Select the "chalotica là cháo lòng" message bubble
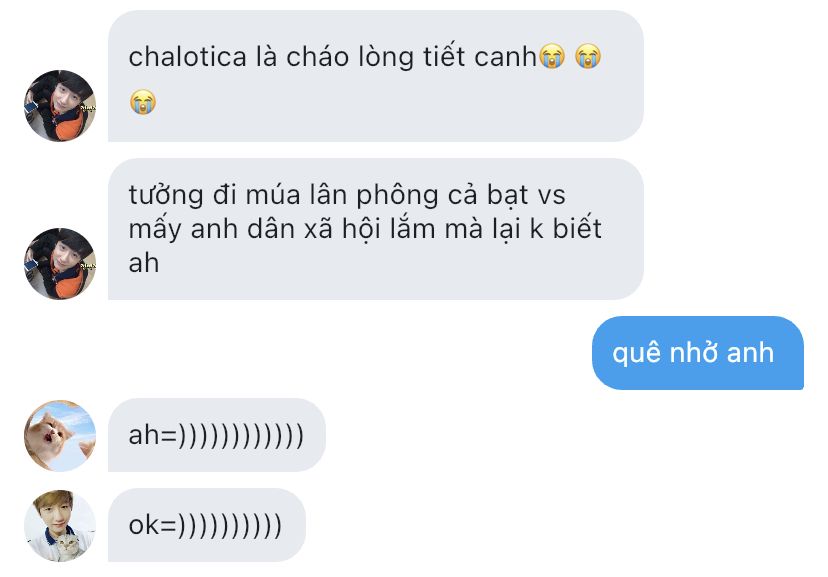Viewport: 828px width, 577px height. click(x=375, y=76)
